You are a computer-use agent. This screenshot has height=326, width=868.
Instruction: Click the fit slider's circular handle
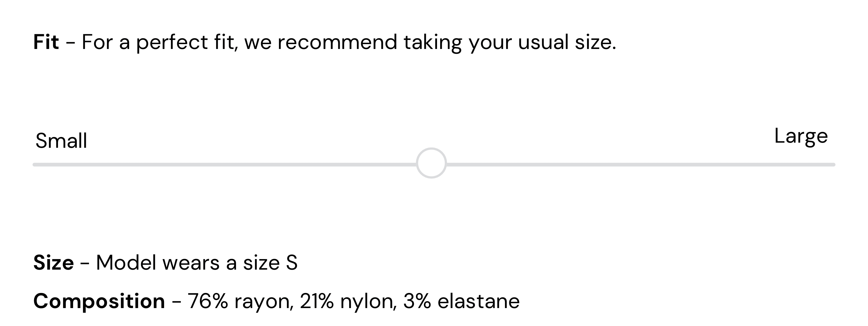[431, 163]
